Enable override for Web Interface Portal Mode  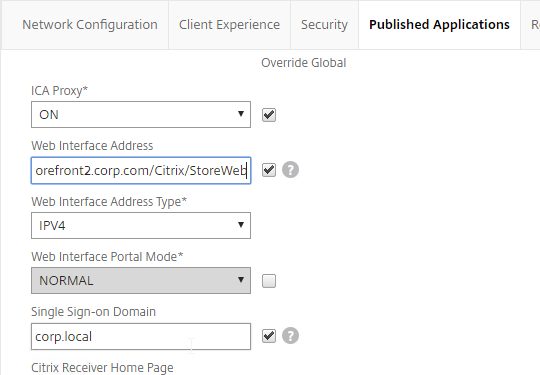tap(269, 281)
